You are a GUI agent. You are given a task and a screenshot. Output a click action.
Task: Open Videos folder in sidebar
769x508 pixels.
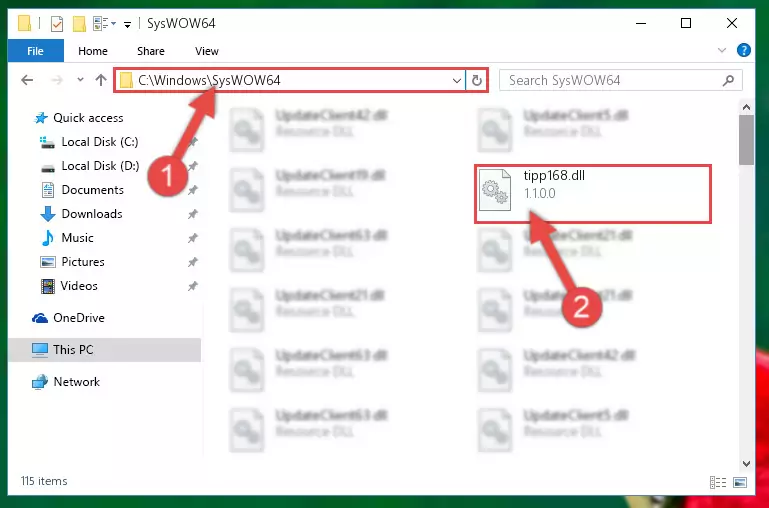pyautogui.click(x=78, y=286)
